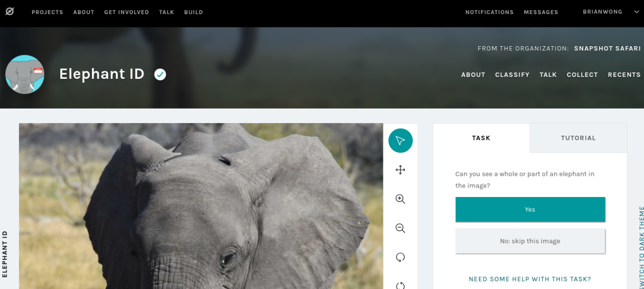
Task: Open the Build menu item
Action: (194, 12)
